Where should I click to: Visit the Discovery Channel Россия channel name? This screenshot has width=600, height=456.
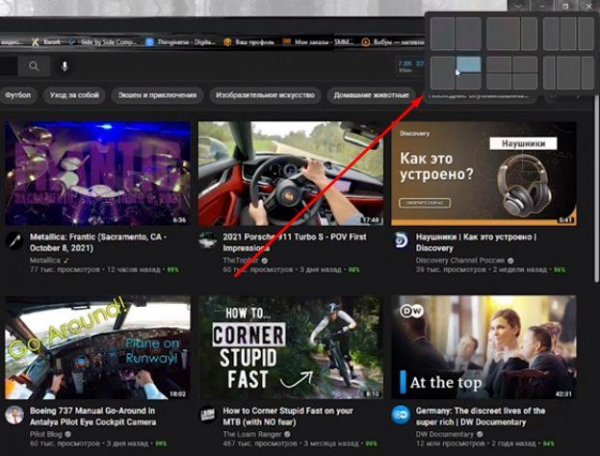460,261
